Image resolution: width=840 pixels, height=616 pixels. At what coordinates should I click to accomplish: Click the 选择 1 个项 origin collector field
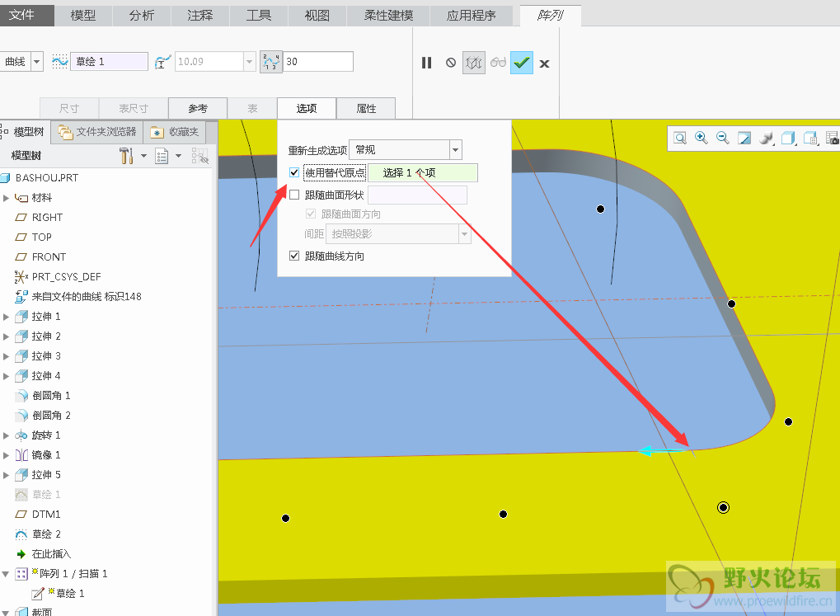coord(422,173)
